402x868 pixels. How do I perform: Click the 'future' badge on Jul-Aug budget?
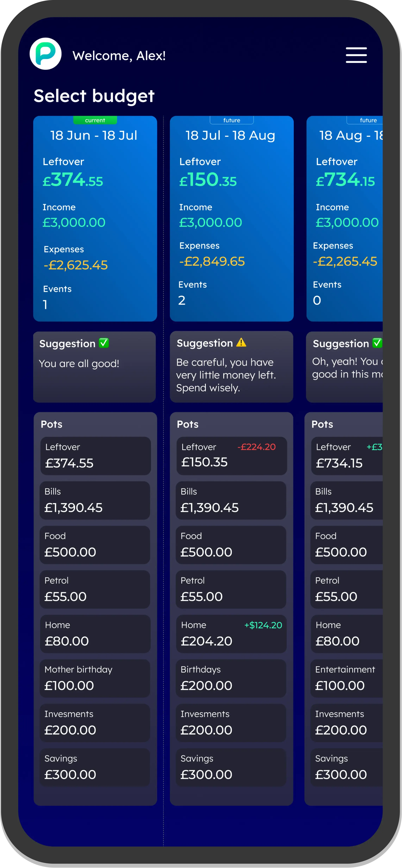[232, 120]
